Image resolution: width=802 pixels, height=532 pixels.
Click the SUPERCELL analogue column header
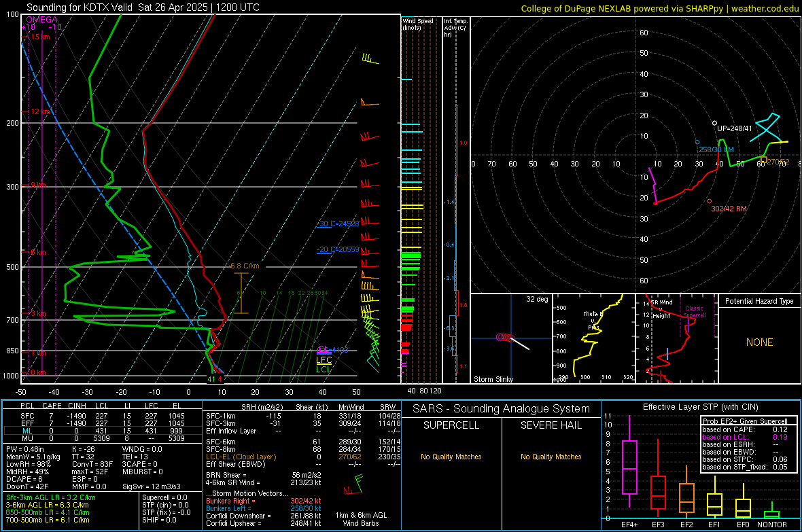click(451, 425)
